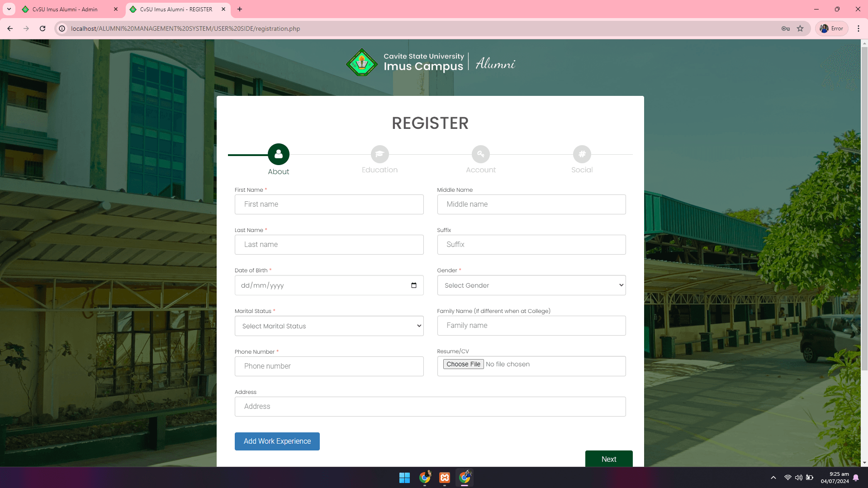Open the Select Gender dropdown
Viewport: 868px width, 488px height.
tap(531, 285)
